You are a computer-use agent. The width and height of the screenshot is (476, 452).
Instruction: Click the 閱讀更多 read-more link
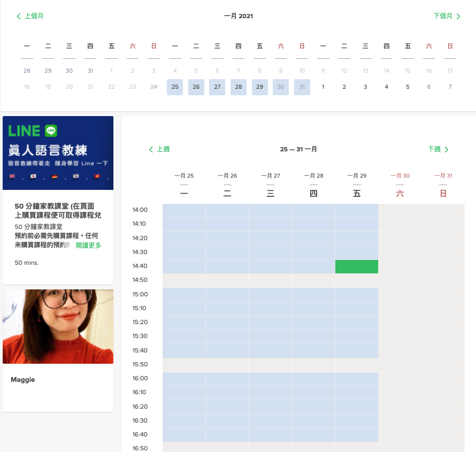coord(88,244)
